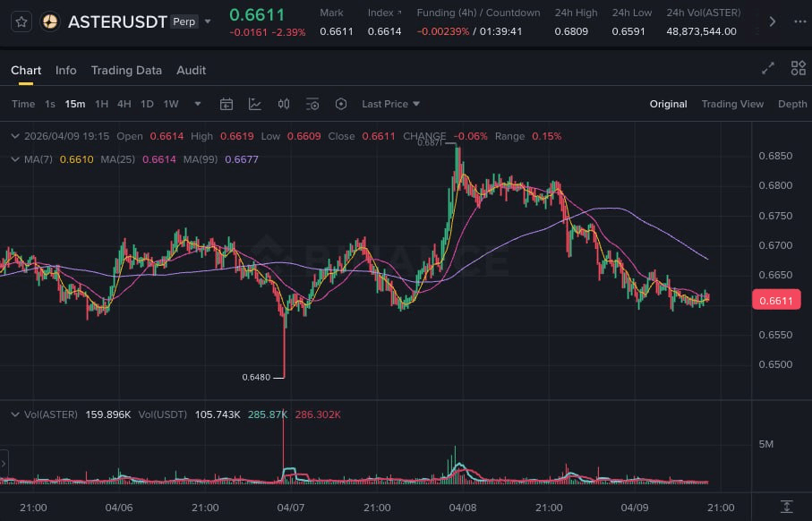Collapse the MA(7) indicator legend

13,158
